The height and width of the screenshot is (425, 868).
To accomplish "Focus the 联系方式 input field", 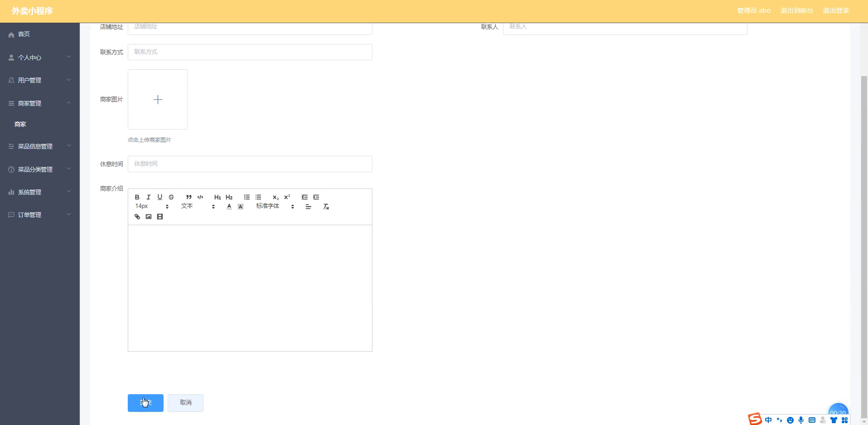I will click(x=250, y=52).
